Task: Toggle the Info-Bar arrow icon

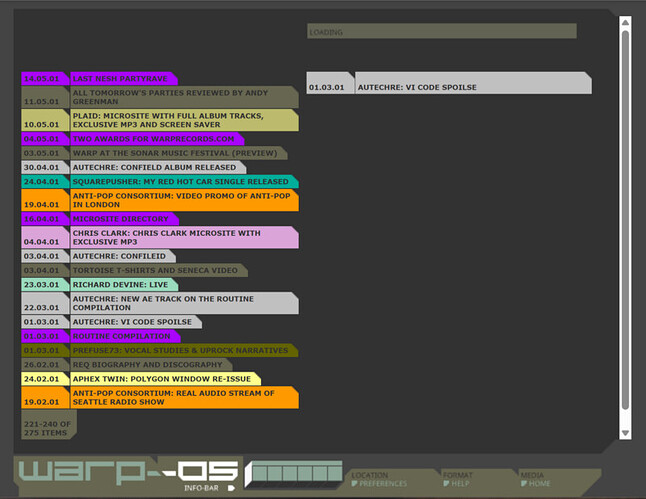Action: click(x=232, y=488)
